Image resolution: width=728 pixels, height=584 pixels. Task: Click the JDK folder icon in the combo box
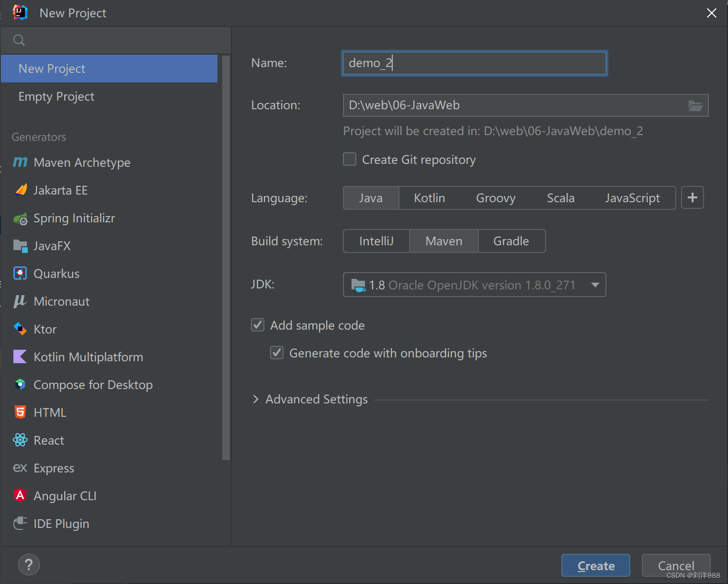pyautogui.click(x=358, y=285)
